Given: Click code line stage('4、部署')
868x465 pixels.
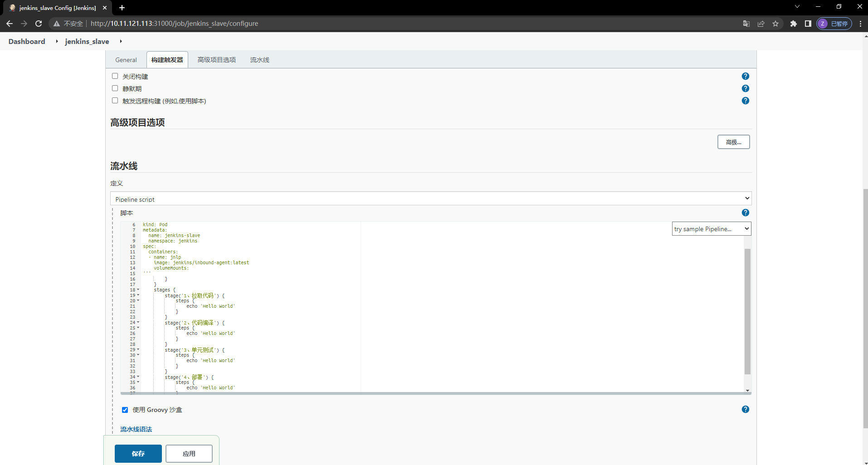Looking at the screenshot, I should 189,377.
